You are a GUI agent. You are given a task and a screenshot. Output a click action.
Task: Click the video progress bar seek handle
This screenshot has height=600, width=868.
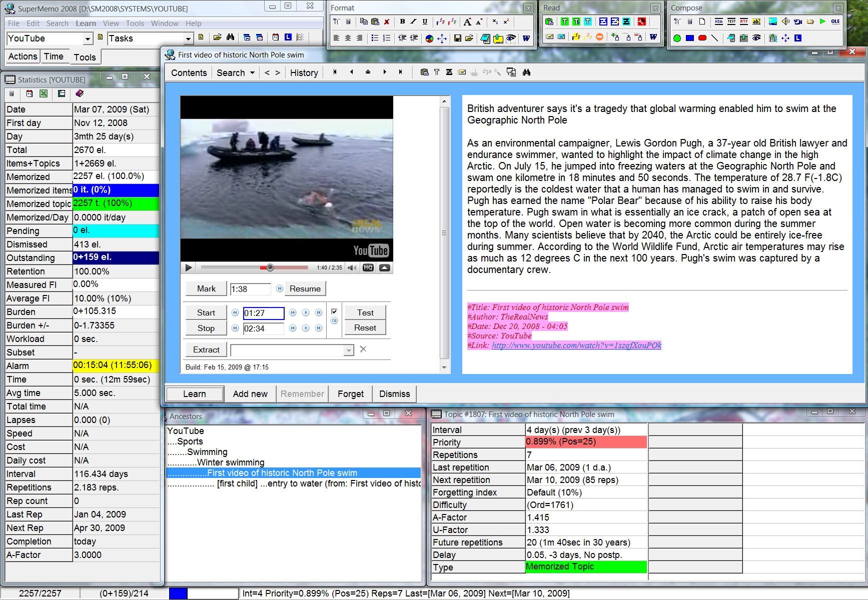coord(270,267)
